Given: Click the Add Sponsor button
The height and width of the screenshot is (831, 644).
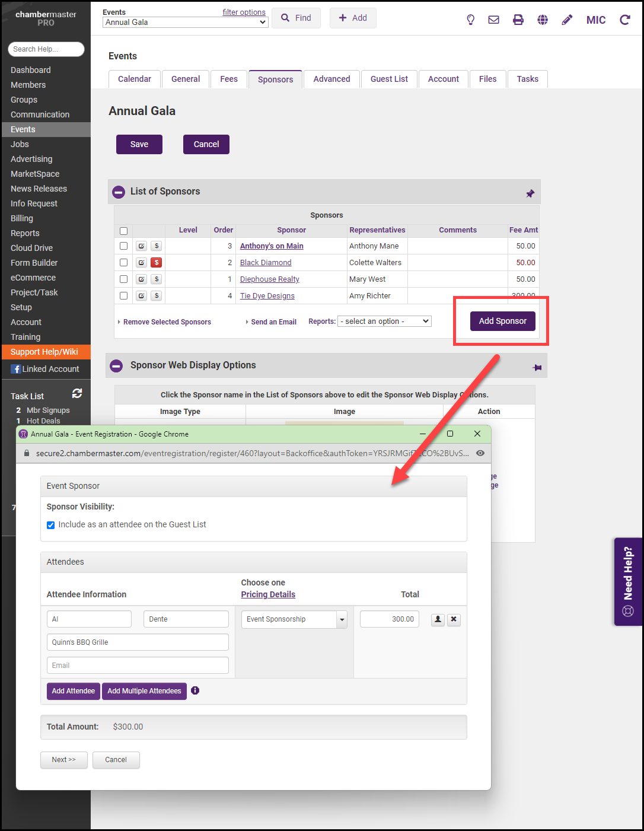Looking at the screenshot, I should [502, 321].
